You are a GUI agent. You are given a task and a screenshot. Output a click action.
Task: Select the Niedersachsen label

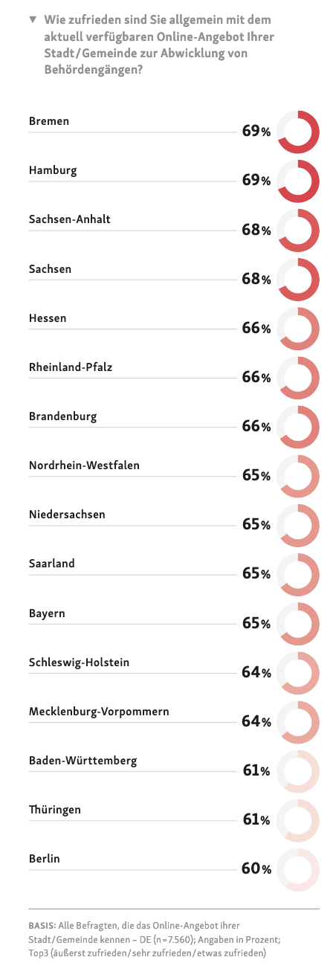[x=67, y=515]
